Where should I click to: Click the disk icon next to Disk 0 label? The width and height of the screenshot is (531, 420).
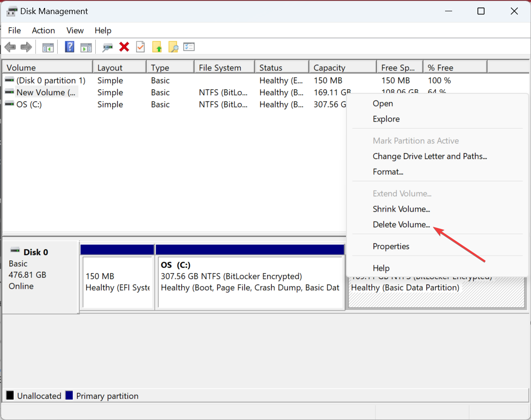pyautogui.click(x=15, y=251)
